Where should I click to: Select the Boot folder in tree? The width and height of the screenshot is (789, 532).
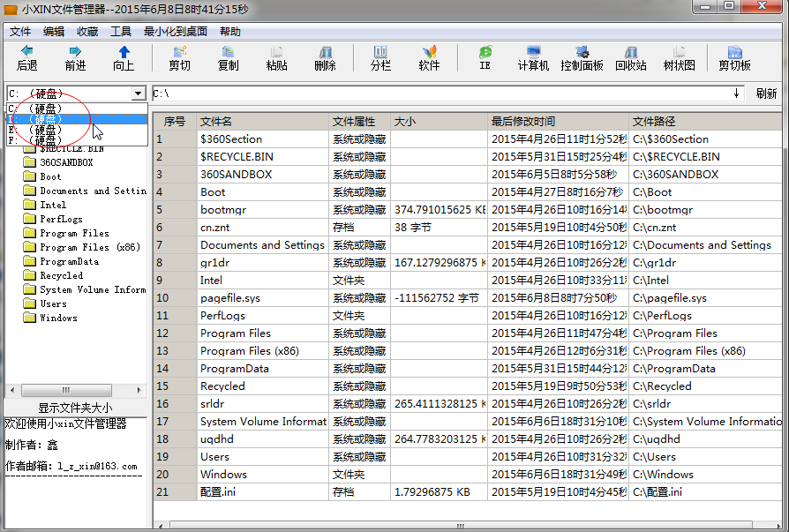(x=50, y=176)
